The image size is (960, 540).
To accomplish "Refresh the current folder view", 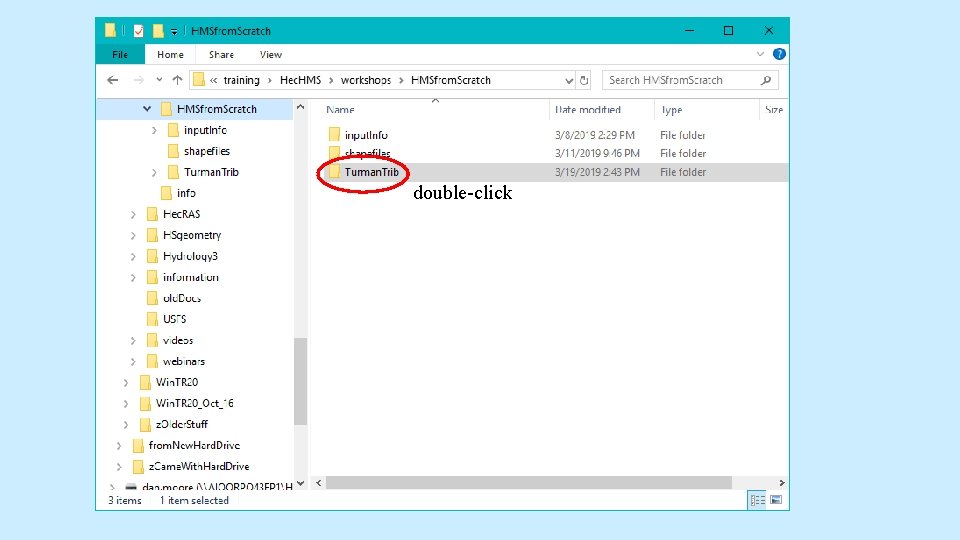I will [584, 80].
